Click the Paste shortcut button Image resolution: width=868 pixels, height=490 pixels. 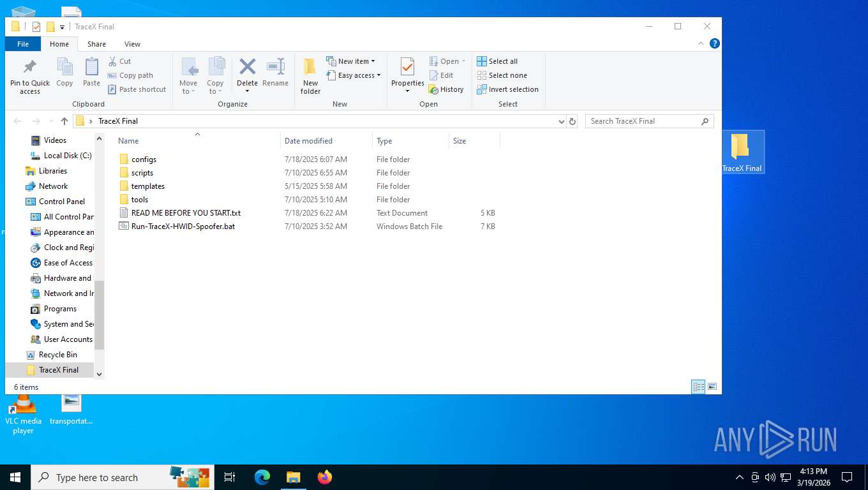[x=137, y=89]
